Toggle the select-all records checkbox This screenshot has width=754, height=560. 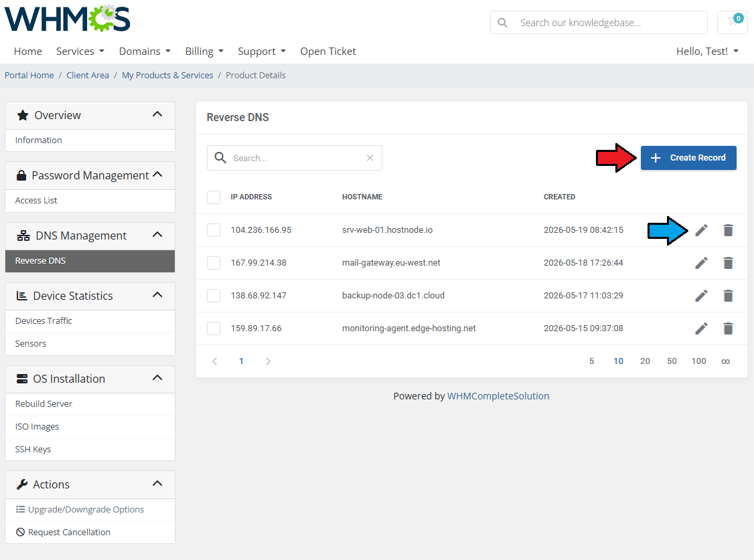point(214,197)
